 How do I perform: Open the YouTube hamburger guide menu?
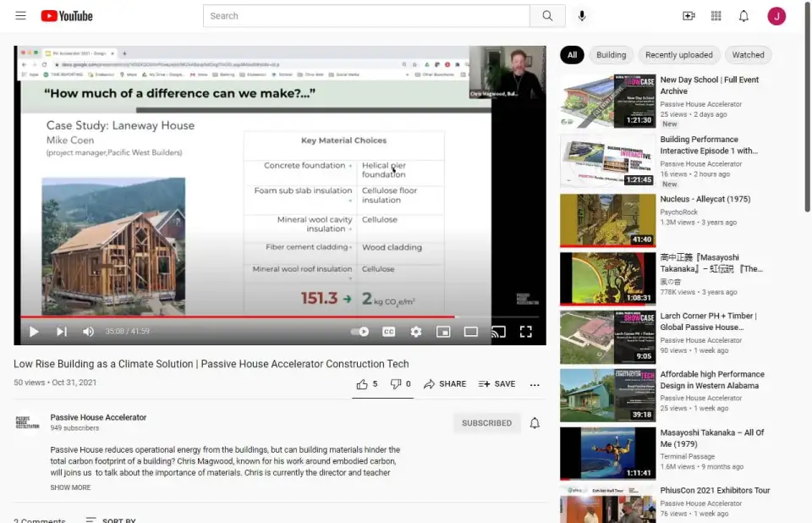(20, 16)
